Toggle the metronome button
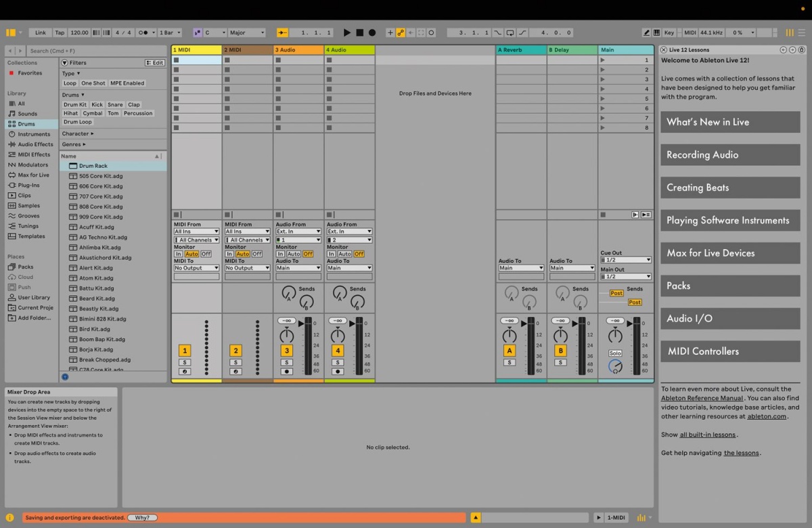Viewport: 812px width, 528px height. (145, 32)
